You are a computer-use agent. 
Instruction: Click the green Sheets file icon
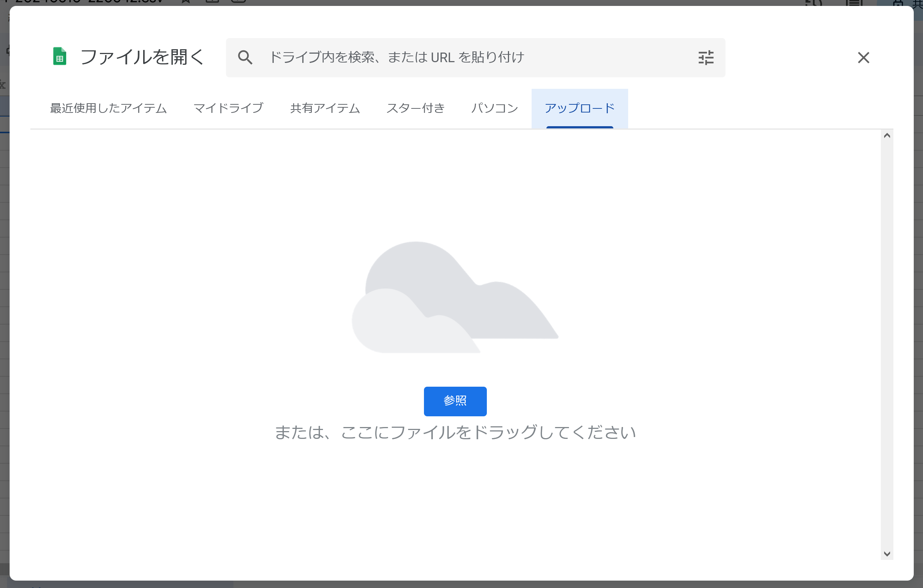coord(60,57)
